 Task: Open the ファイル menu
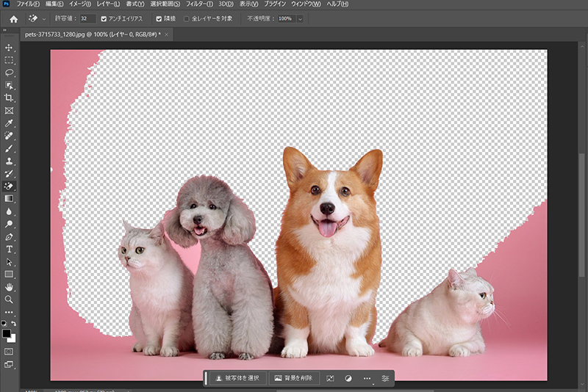click(x=28, y=4)
